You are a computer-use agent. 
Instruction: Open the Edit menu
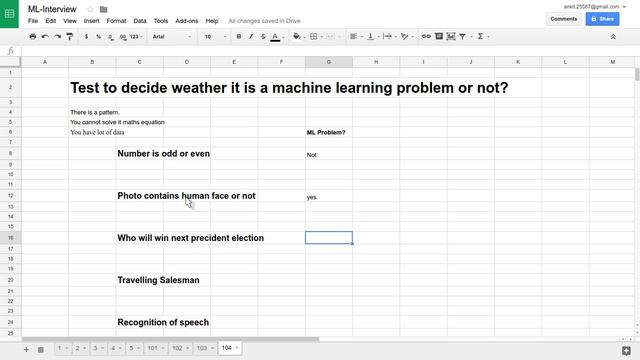coord(51,21)
